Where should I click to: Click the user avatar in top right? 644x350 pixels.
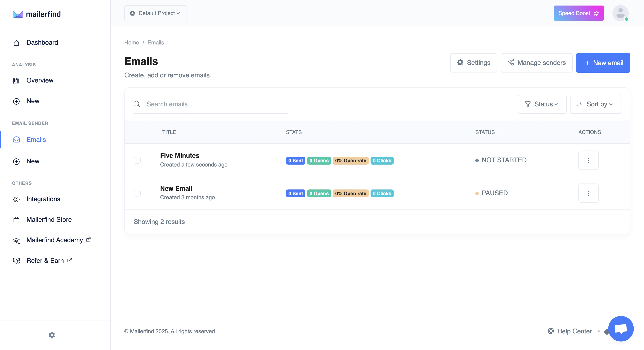click(x=621, y=13)
